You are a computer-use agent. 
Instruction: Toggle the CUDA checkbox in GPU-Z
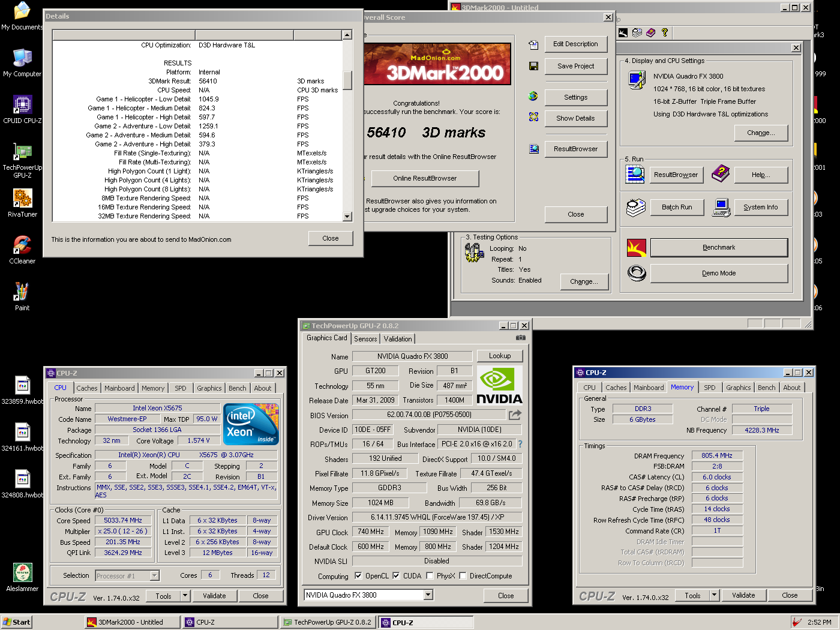tap(396, 575)
